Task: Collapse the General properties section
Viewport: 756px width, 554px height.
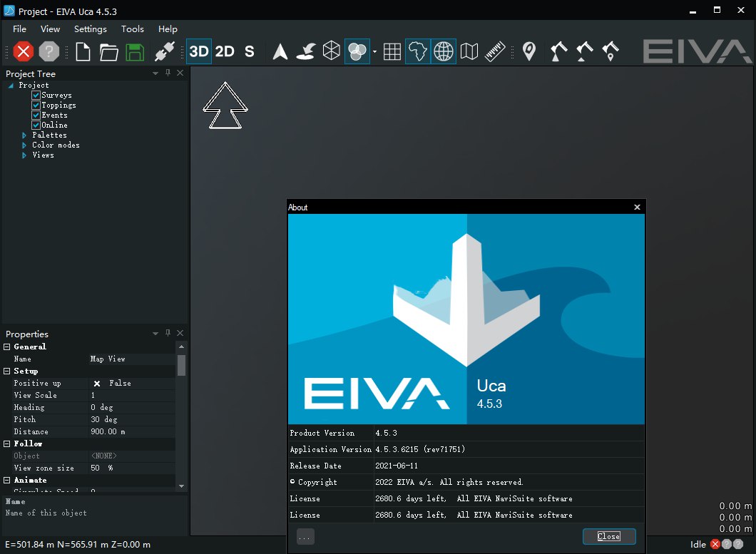Action: 7,347
